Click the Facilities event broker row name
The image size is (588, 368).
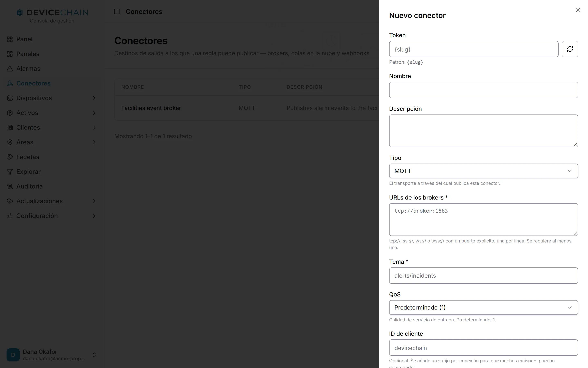click(x=151, y=108)
